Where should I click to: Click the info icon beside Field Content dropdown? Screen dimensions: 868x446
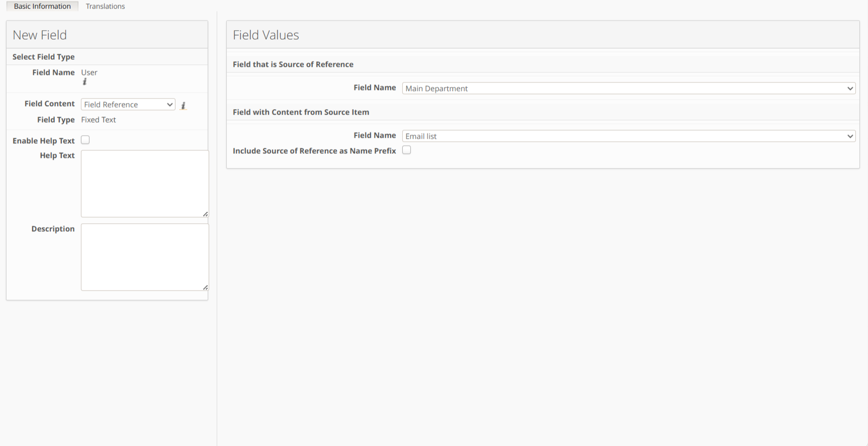tap(183, 105)
